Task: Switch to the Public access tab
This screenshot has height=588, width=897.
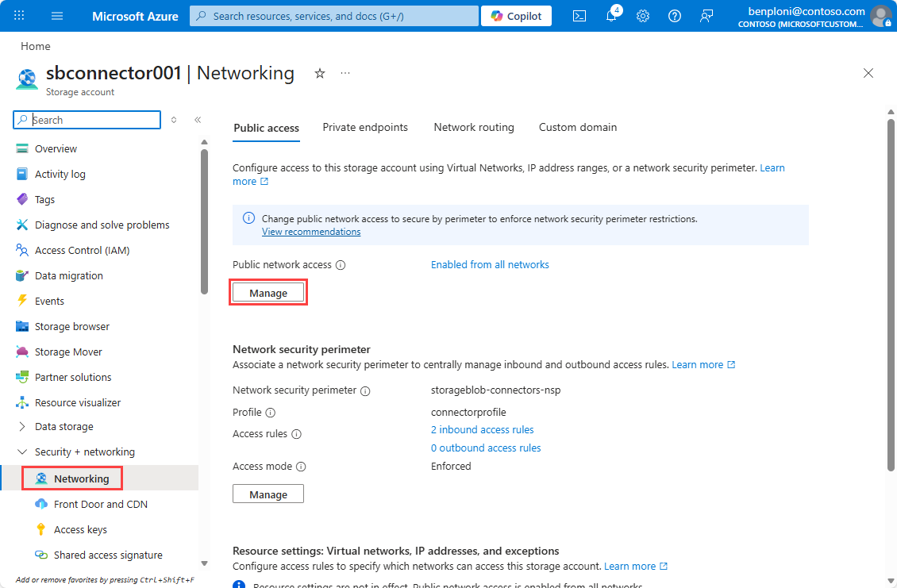Action: click(266, 128)
